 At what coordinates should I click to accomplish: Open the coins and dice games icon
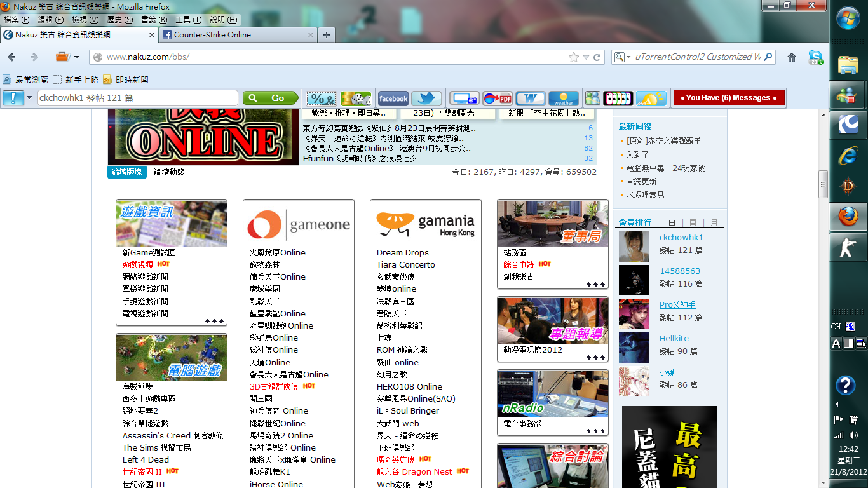coord(356,98)
